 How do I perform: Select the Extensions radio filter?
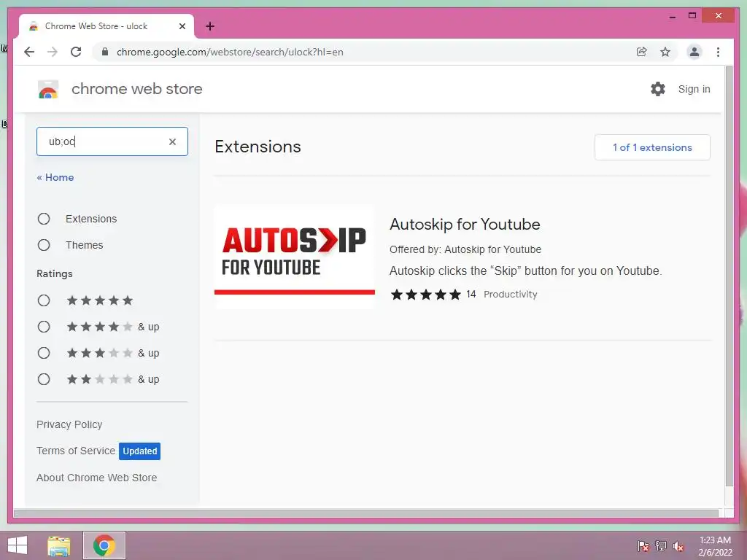[x=44, y=219]
